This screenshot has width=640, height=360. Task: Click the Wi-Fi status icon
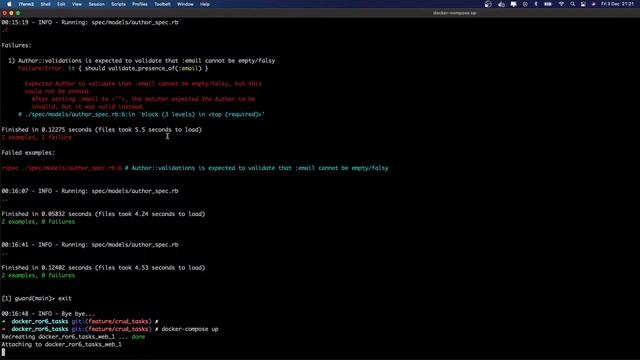click(x=561, y=4)
